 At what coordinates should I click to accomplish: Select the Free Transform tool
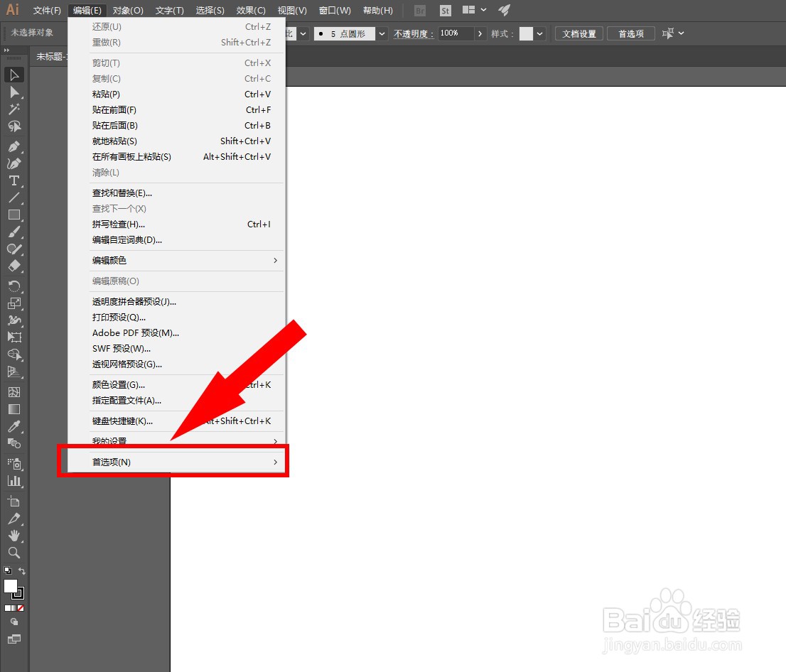(14, 337)
